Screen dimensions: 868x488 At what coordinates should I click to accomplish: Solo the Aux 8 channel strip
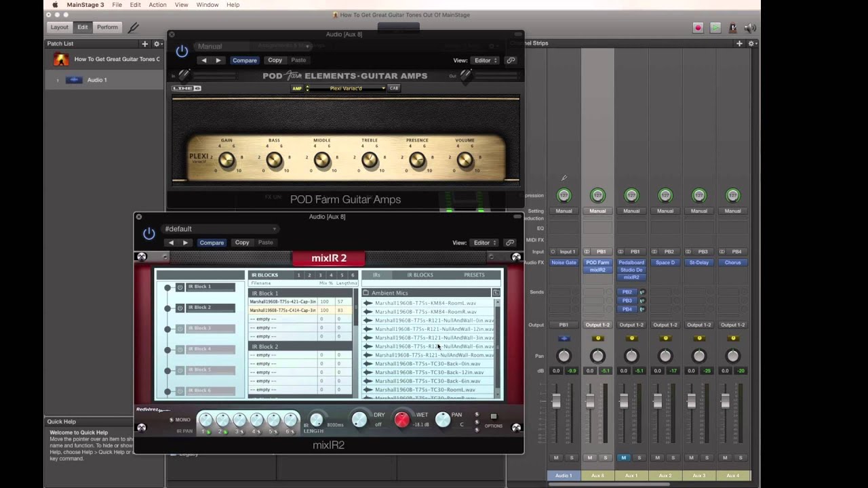point(605,457)
